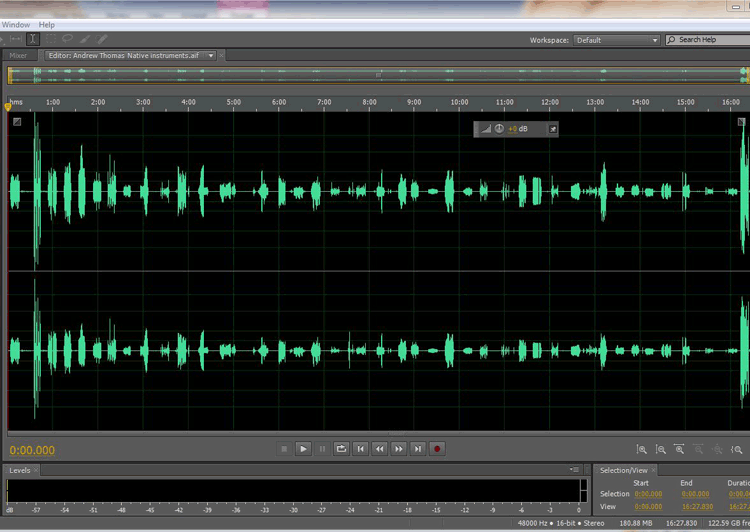Select the Time Selection tool
This screenshot has height=532, width=750.
[33, 39]
